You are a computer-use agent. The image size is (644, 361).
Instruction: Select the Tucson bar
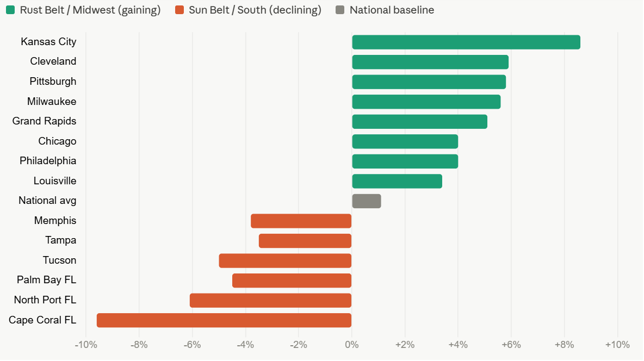285,261
